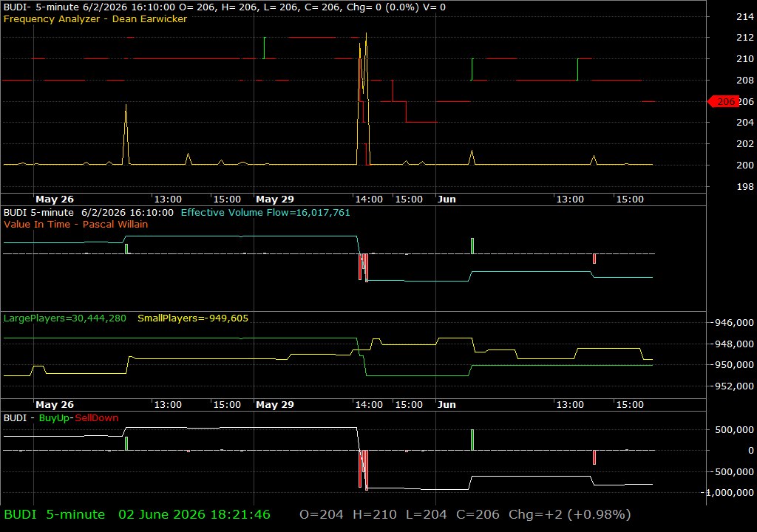757x532 pixels.
Task: Click the 212 price axis value
Action: point(745,37)
